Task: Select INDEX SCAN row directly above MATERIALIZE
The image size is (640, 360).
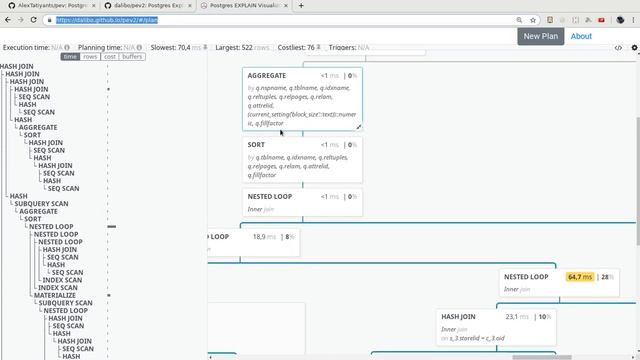Action: [58, 287]
